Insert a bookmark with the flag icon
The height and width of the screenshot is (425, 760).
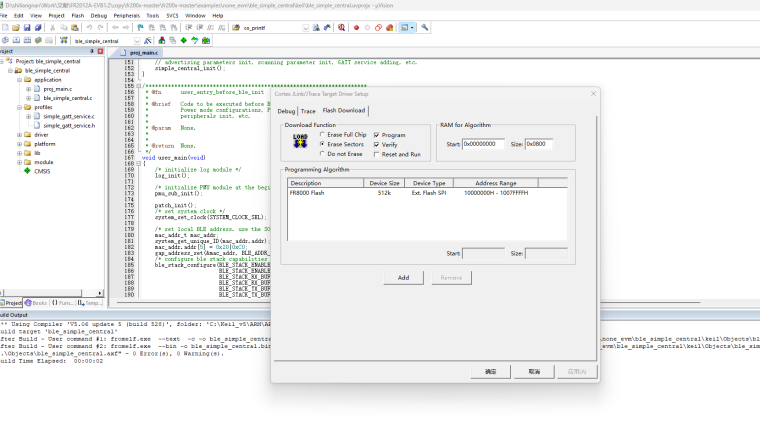pos(141,28)
